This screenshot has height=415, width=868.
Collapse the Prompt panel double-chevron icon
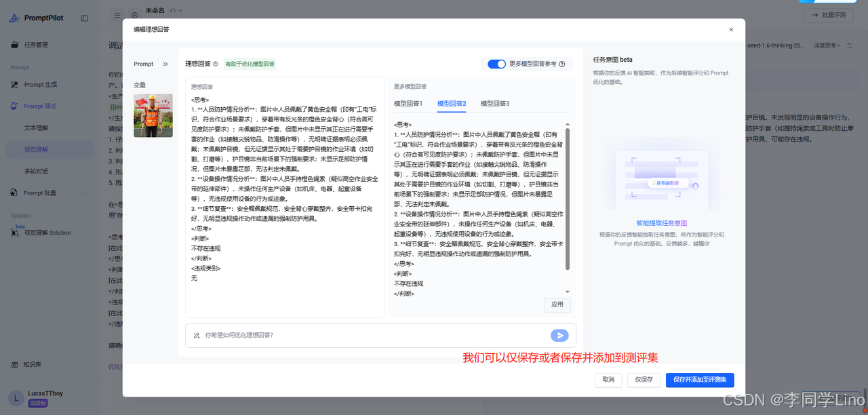click(165, 64)
